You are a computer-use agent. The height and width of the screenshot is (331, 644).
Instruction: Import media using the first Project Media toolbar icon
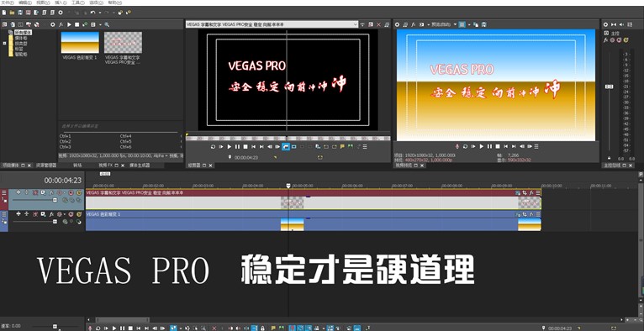click(4, 24)
